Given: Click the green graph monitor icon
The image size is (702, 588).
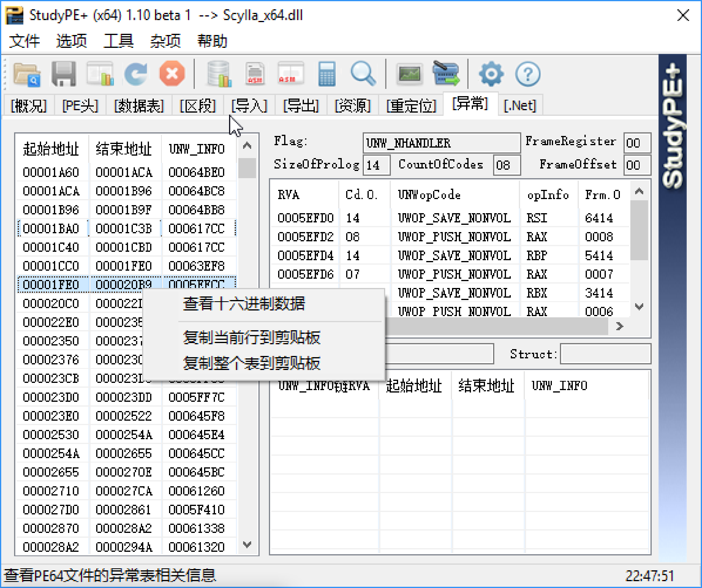Looking at the screenshot, I should point(409,74).
